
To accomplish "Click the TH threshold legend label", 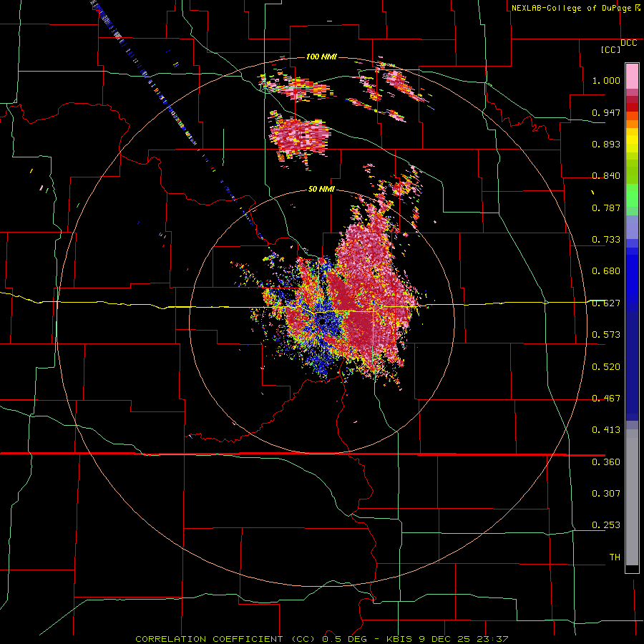I will 615,557.
